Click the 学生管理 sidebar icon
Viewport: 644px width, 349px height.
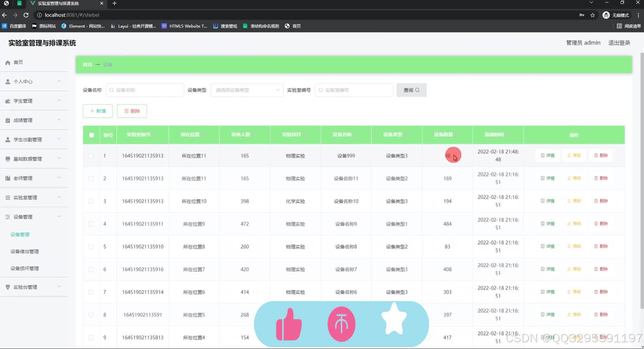coord(8,101)
